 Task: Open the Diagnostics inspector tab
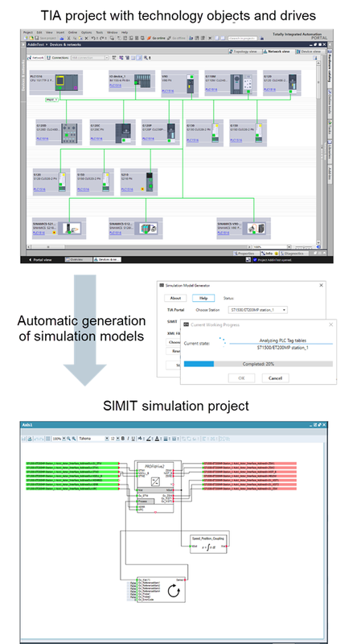click(x=293, y=254)
